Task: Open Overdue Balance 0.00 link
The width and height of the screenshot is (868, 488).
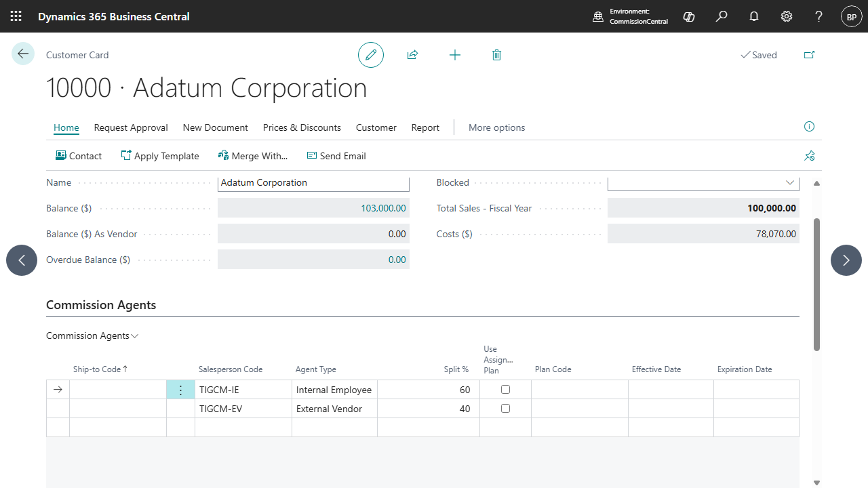Action: tap(397, 260)
